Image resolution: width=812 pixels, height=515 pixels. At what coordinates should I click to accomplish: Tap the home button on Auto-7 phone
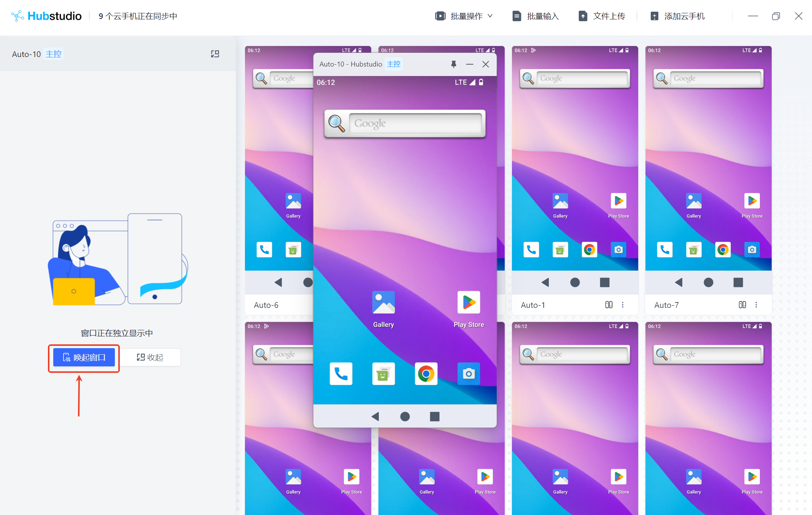tap(709, 282)
